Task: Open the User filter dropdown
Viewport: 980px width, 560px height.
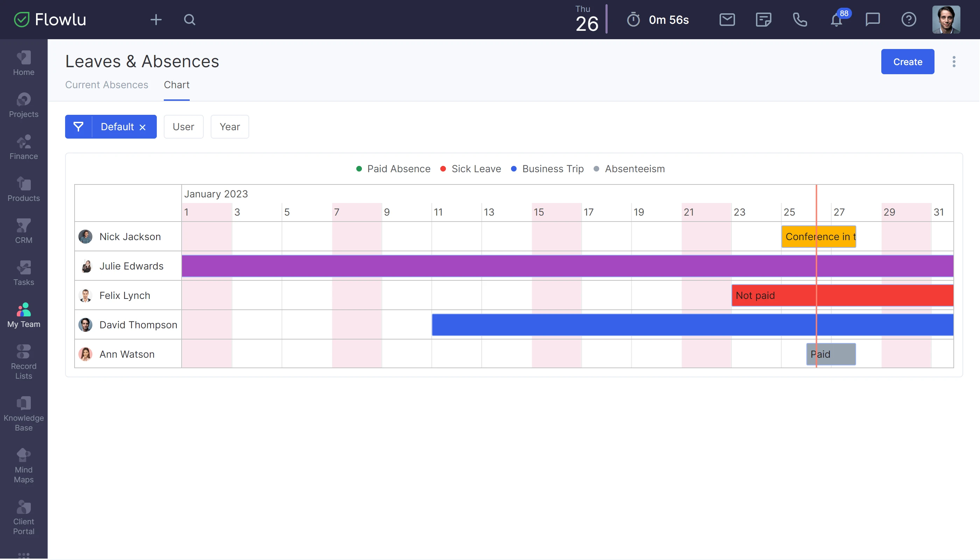Action: (x=183, y=127)
